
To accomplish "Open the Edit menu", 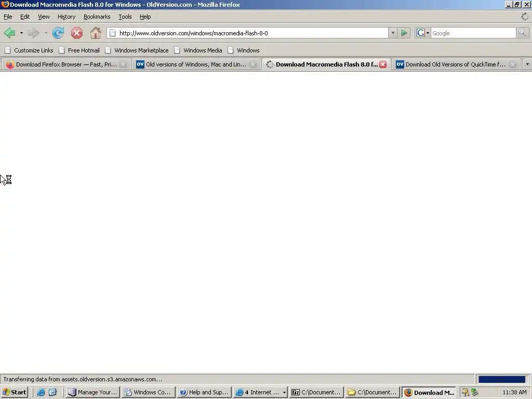I will click(x=25, y=17).
